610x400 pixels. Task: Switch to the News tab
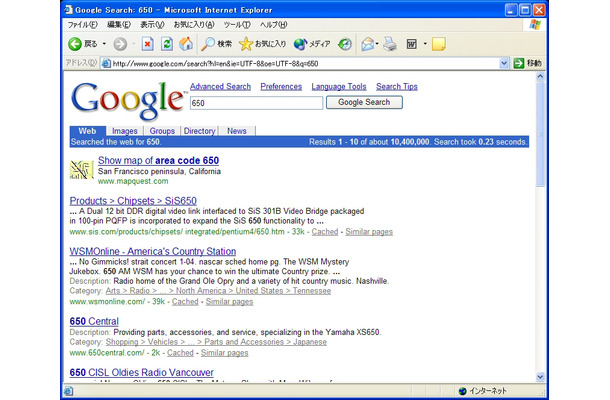[237, 131]
